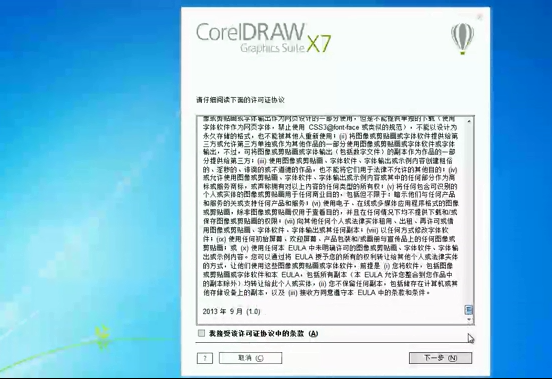The image size is (552, 379).
Task: Open help with the ? button
Action: pos(205,358)
